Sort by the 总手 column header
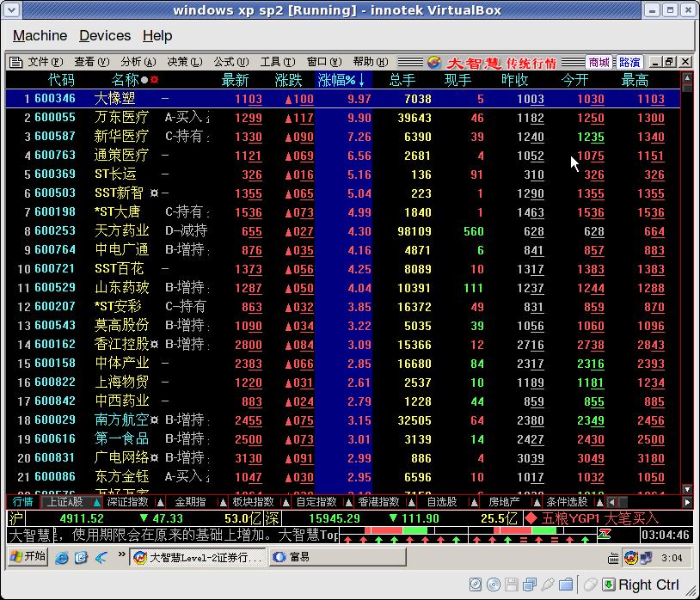Viewport: 700px width, 600px height. pyautogui.click(x=402, y=80)
